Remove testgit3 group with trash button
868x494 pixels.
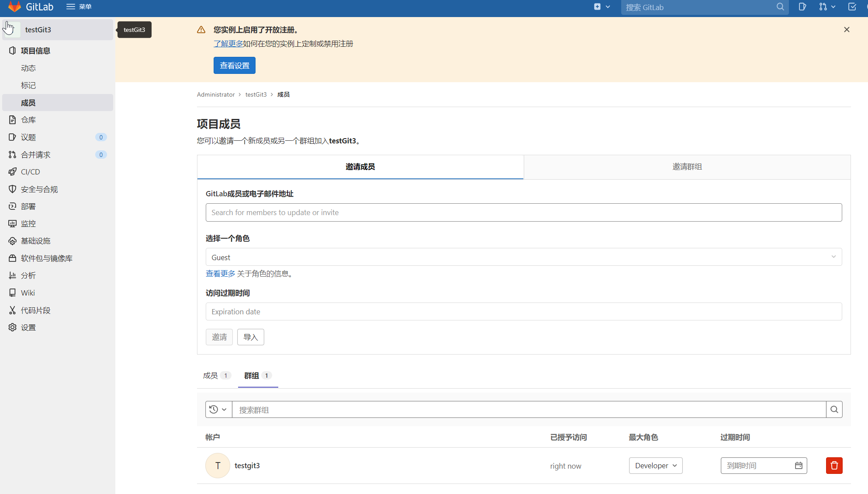(x=834, y=466)
